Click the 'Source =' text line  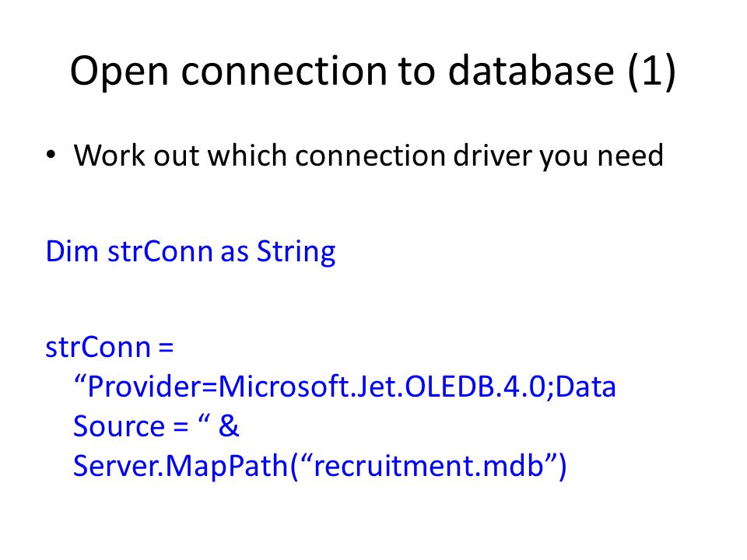[x=131, y=425]
